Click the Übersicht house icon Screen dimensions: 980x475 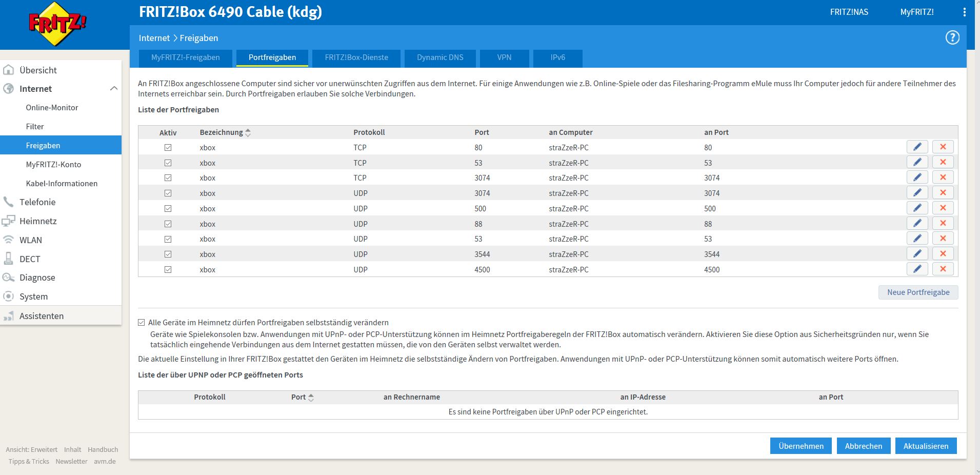coord(8,70)
